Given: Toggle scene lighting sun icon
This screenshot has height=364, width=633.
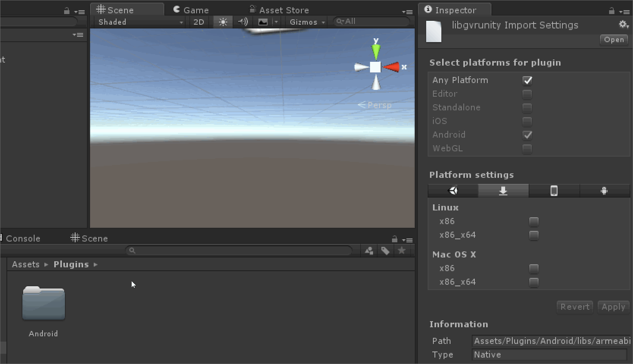Looking at the screenshot, I should pyautogui.click(x=223, y=22).
